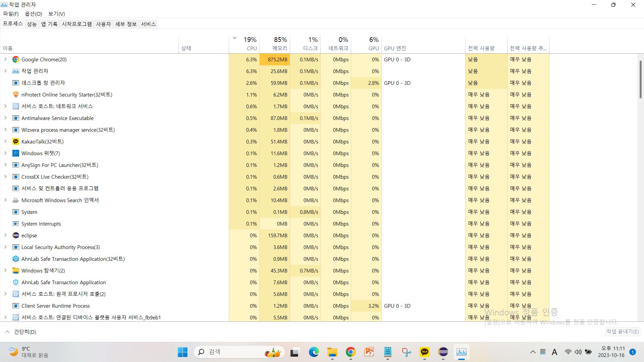The width and height of the screenshot is (644, 362).
Task: Open the clock showing 오후 11:11
Action: tap(611, 352)
